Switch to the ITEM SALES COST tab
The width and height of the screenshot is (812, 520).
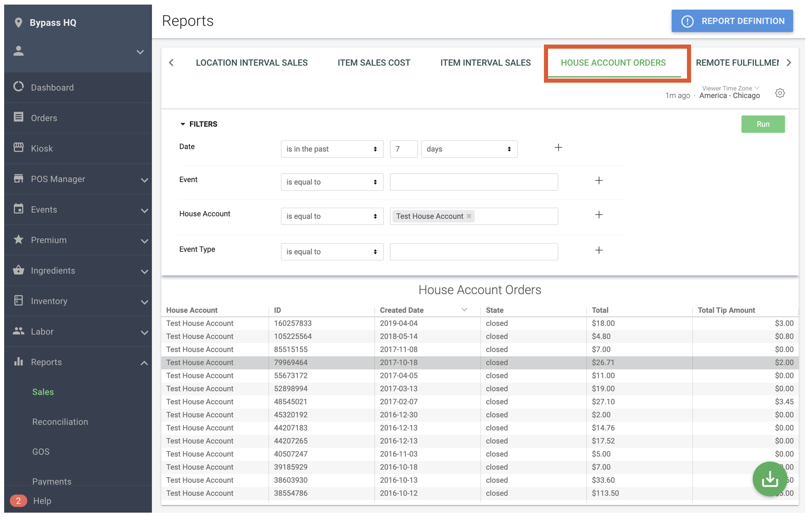[374, 62]
